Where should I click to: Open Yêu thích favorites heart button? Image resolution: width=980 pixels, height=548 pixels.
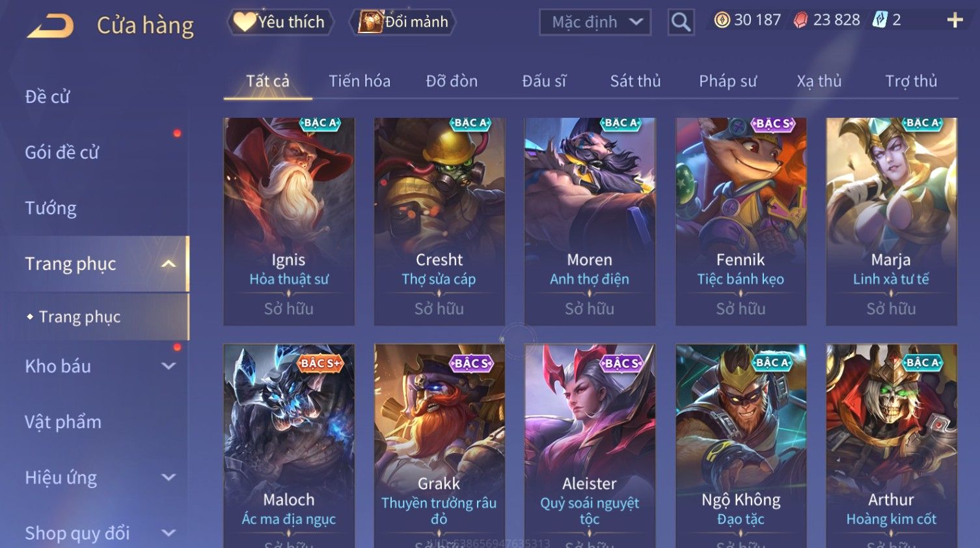(280, 22)
